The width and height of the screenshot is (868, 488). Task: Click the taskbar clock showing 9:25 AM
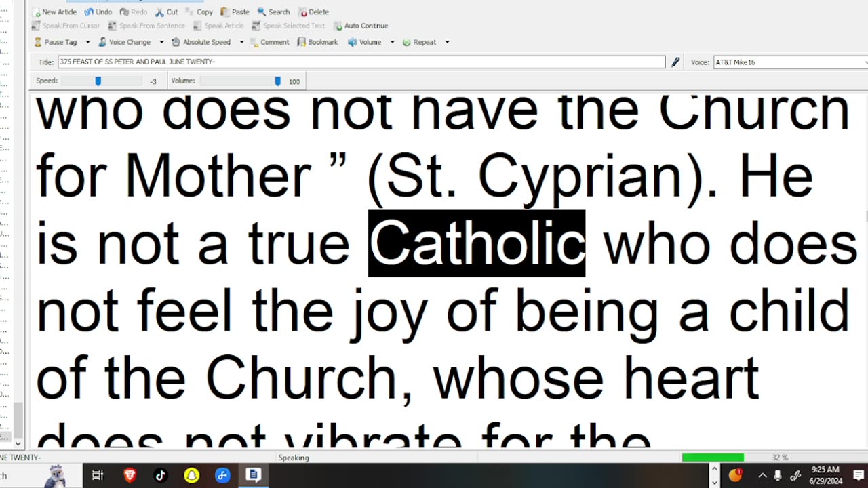(825, 475)
